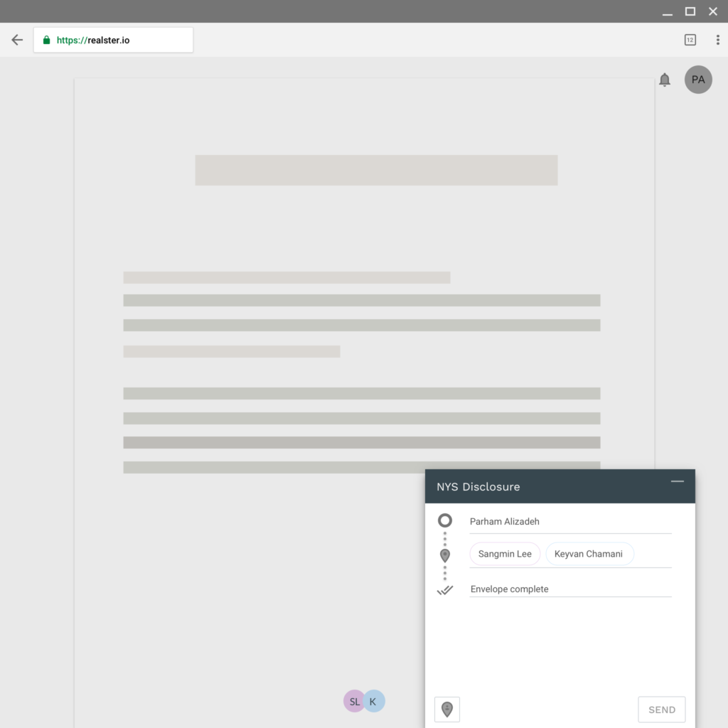Open the browser three-dot menu
This screenshot has width=728, height=728.
pyautogui.click(x=717, y=40)
